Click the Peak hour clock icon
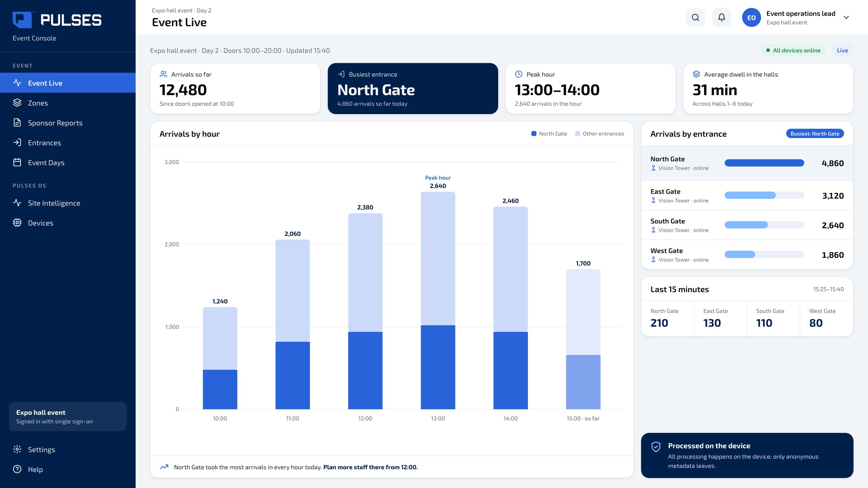This screenshot has height=488, width=868. coord(519,74)
